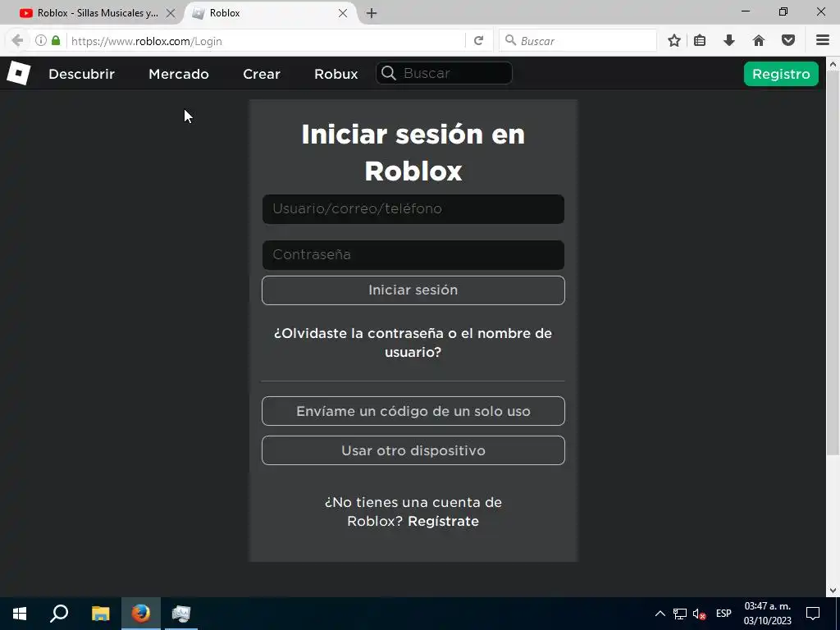Open File Explorer from taskbar
This screenshot has height=630, width=840.
coord(100,614)
